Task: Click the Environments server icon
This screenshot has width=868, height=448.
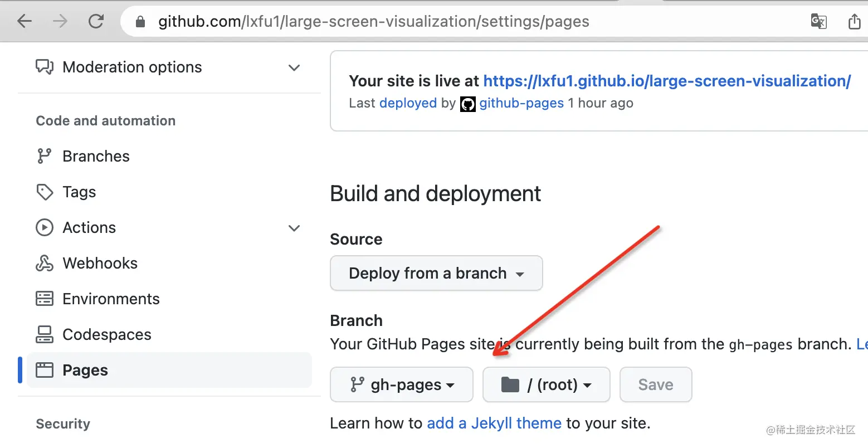Action: (45, 299)
